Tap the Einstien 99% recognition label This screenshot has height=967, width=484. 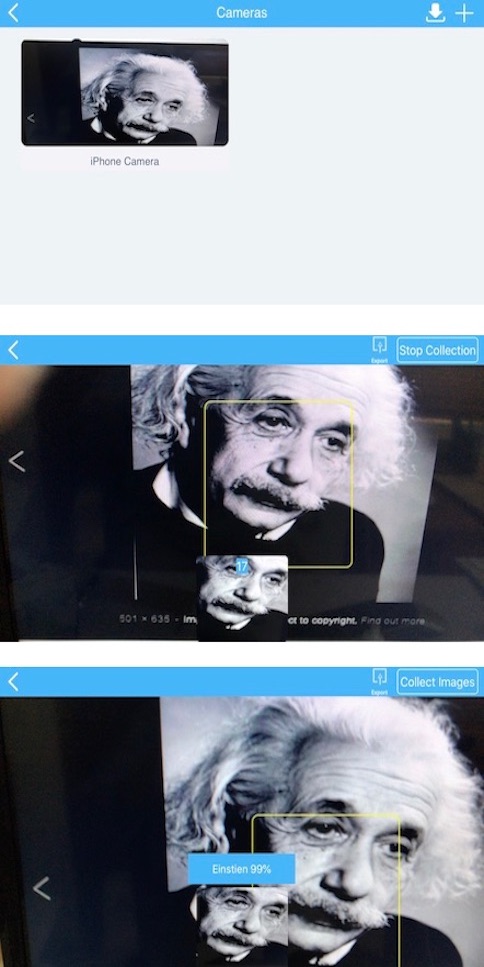coord(241,869)
